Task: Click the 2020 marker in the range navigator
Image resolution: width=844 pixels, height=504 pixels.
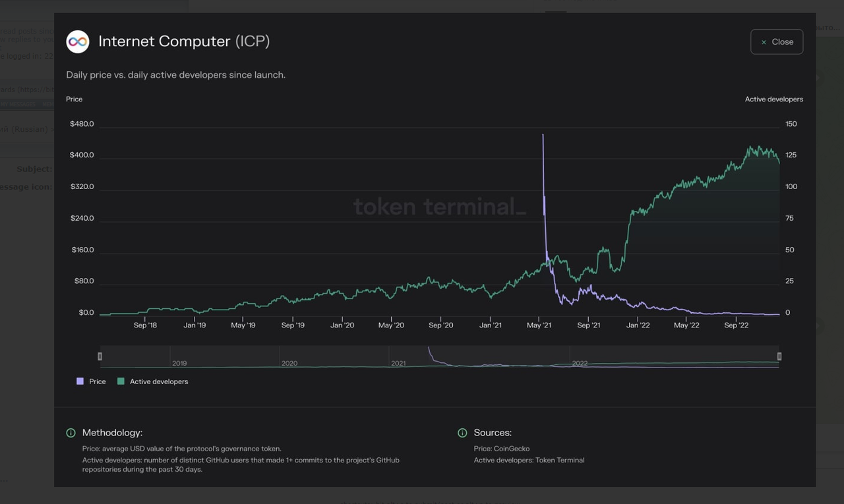Action: point(289,364)
